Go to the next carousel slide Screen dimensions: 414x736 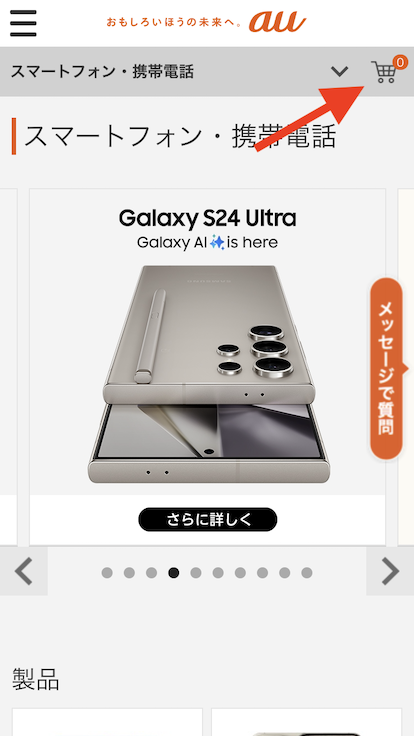point(390,571)
